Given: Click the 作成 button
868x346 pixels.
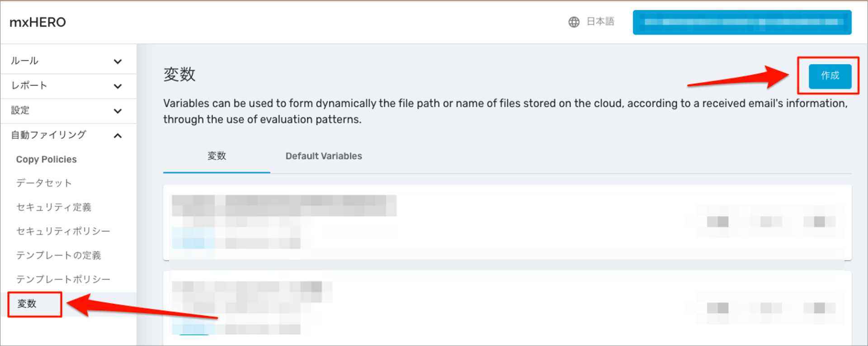Looking at the screenshot, I should point(830,76).
